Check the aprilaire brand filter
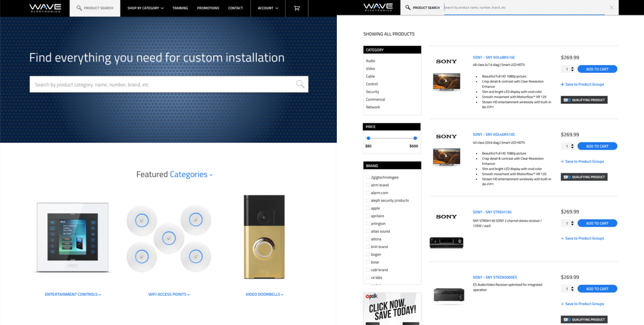The width and height of the screenshot is (644, 325). tap(368, 216)
